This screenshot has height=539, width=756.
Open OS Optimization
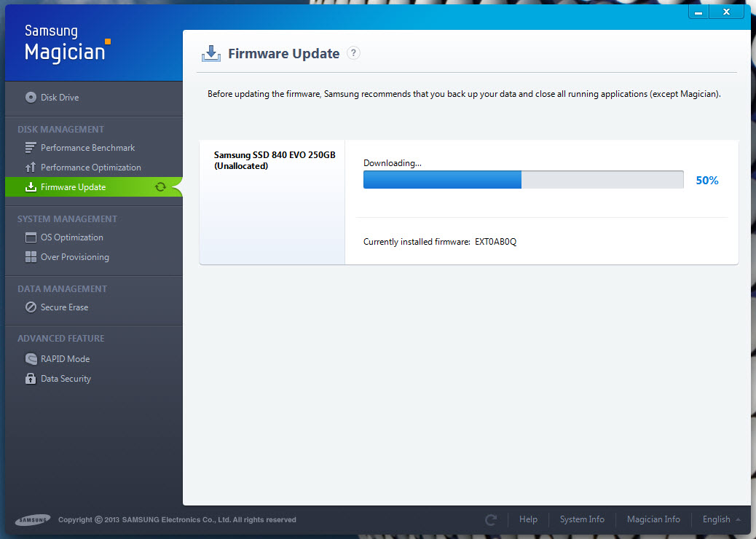click(x=72, y=237)
